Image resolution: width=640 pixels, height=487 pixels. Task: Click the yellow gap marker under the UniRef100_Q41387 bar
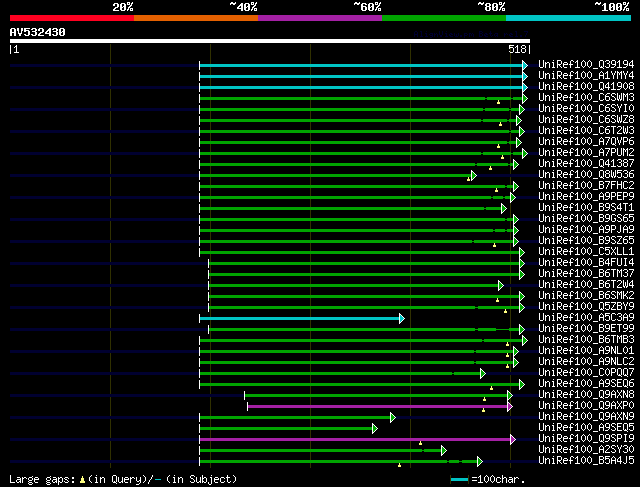pyautogui.click(x=491, y=168)
